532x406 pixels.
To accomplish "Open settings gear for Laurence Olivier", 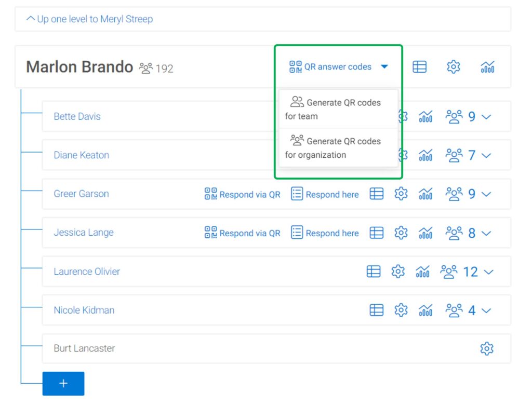I will pyautogui.click(x=398, y=272).
